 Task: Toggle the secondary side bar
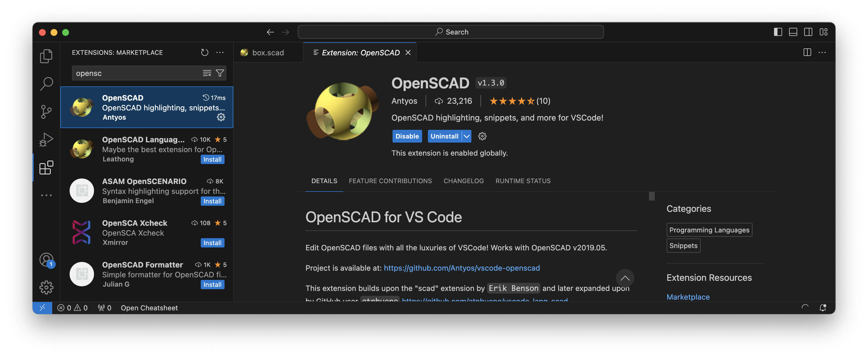[808, 32]
